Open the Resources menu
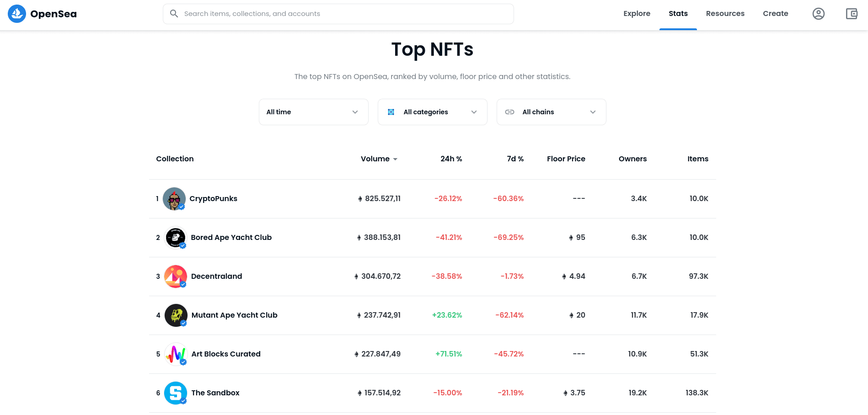 click(725, 14)
